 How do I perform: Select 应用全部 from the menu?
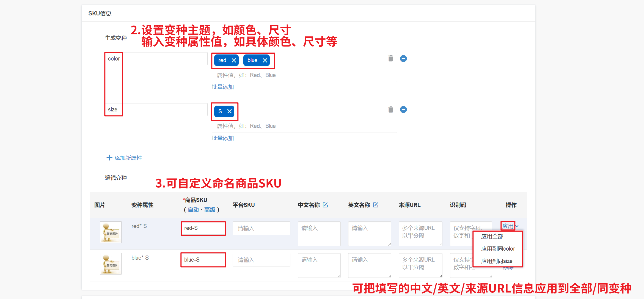(492, 236)
